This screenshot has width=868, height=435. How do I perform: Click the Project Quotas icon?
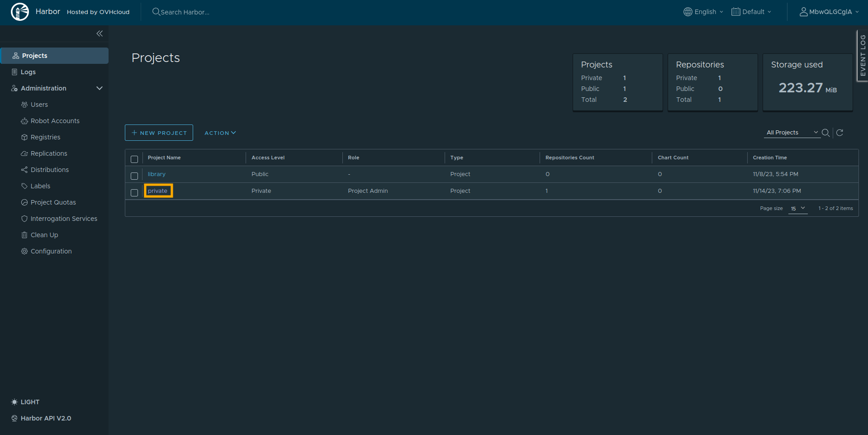pos(24,202)
